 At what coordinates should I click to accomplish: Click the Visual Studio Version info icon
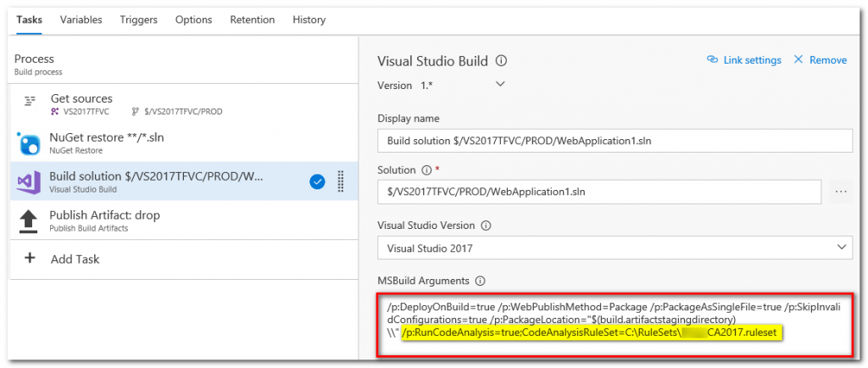(x=486, y=226)
